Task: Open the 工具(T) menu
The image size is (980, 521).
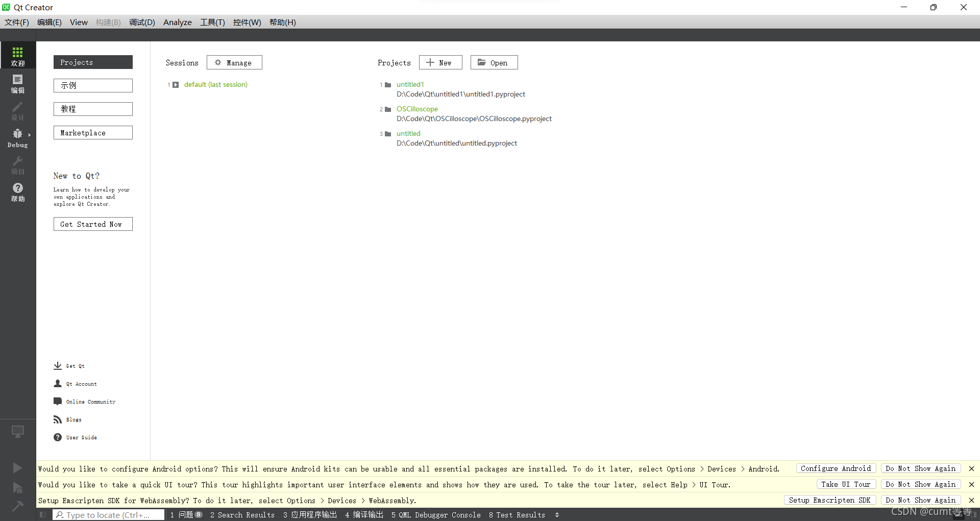Action: click(x=212, y=22)
